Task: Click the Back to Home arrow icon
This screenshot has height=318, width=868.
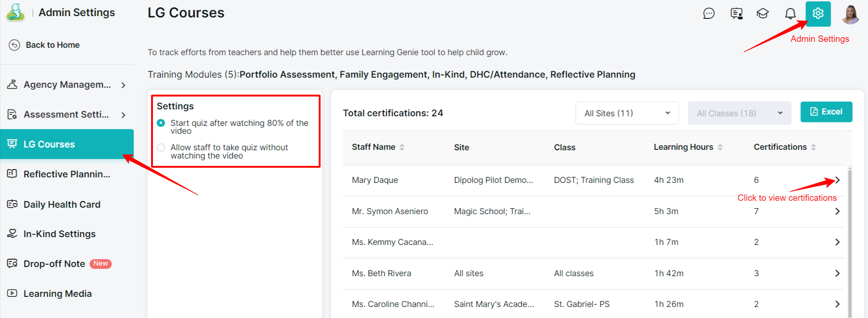Action: click(14, 45)
